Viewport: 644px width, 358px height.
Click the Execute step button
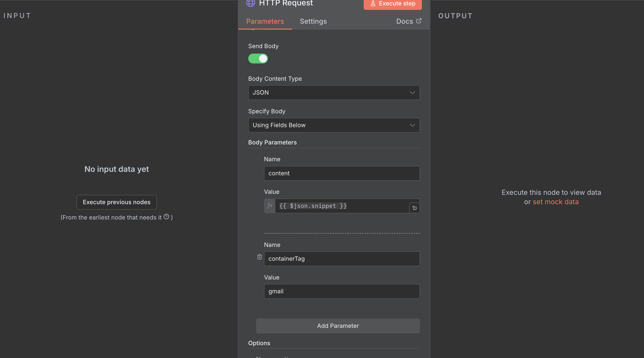click(393, 4)
